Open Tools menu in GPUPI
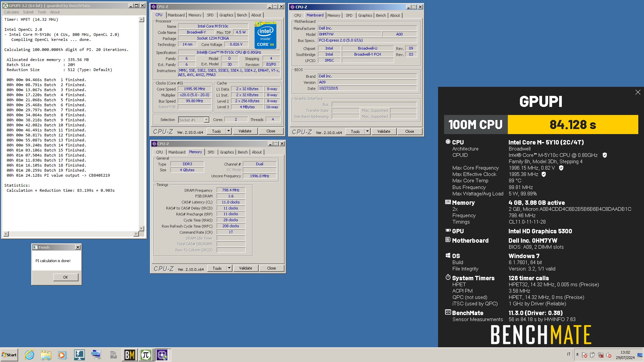Screen dimensions: 644x362 click(x=42, y=12)
